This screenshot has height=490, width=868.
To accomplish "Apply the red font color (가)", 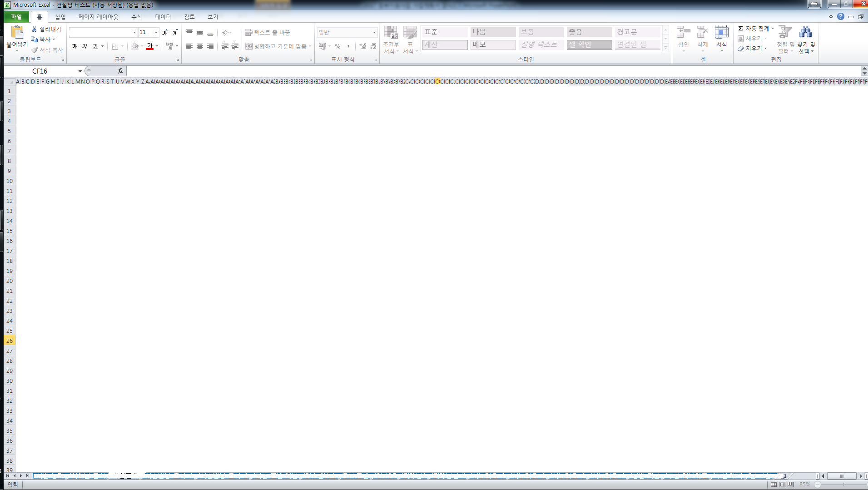I will pos(150,46).
